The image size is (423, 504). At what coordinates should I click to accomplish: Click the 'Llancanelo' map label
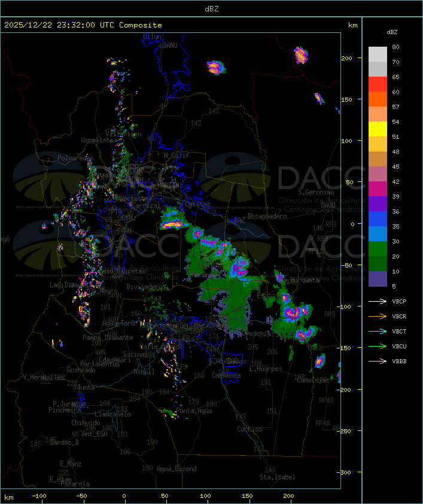tap(112, 414)
